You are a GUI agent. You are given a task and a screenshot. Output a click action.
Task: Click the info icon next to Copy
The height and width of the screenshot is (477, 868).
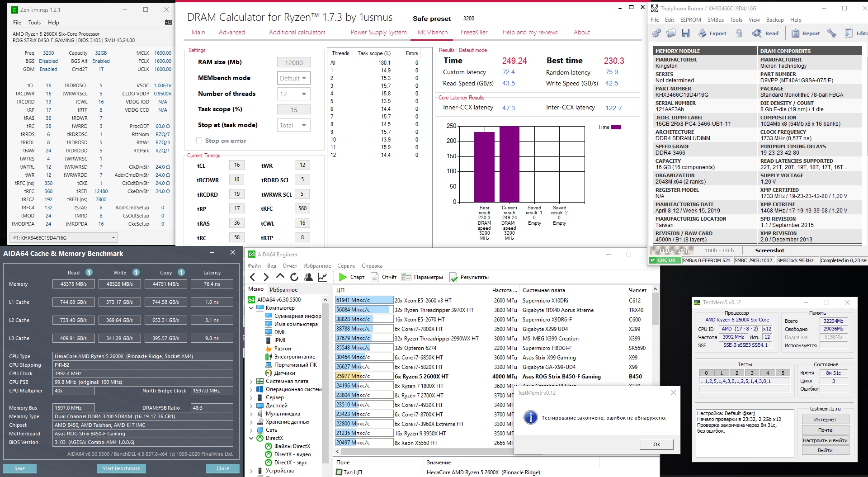click(181, 272)
